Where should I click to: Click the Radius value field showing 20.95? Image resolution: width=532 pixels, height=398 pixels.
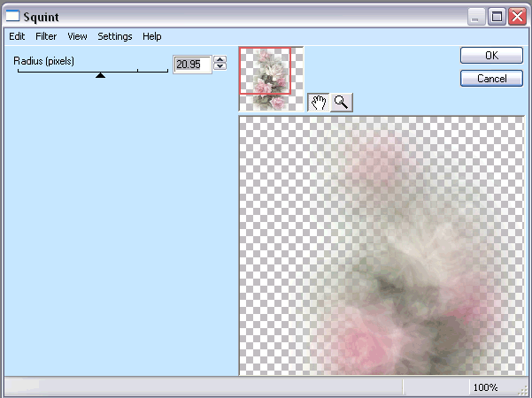(192, 64)
